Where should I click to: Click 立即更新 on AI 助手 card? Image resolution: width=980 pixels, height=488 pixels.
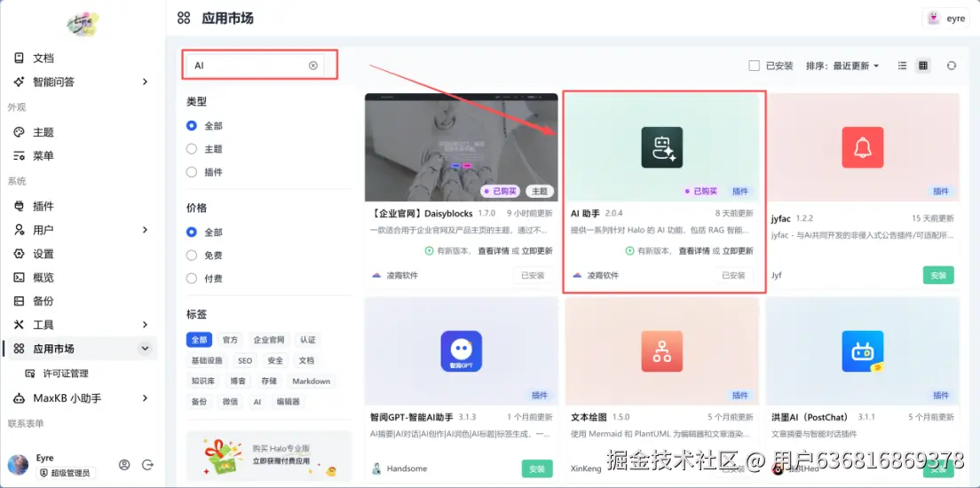[738, 250]
